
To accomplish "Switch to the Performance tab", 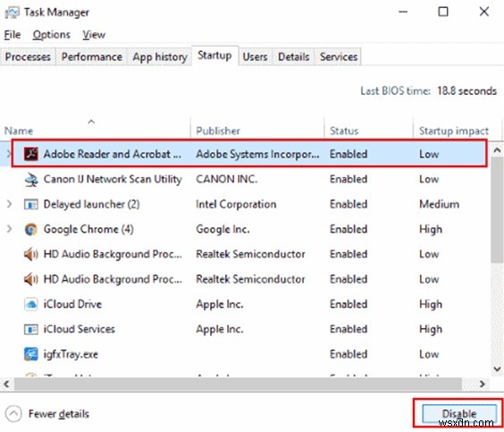I will pos(92,57).
